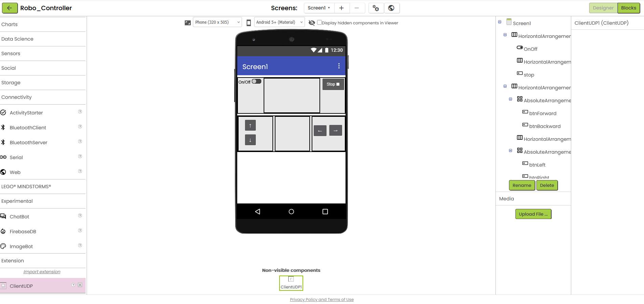The image size is (644, 304).
Task: Open project properties gear icon
Action: [x=376, y=8]
